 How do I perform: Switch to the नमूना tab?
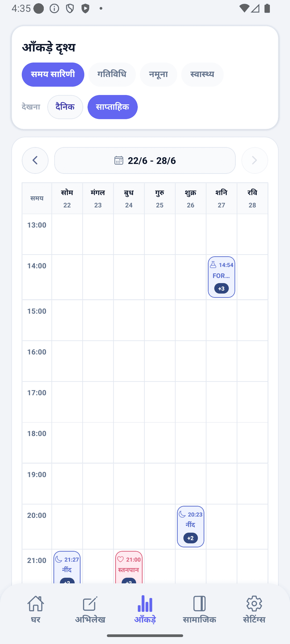pos(158,74)
